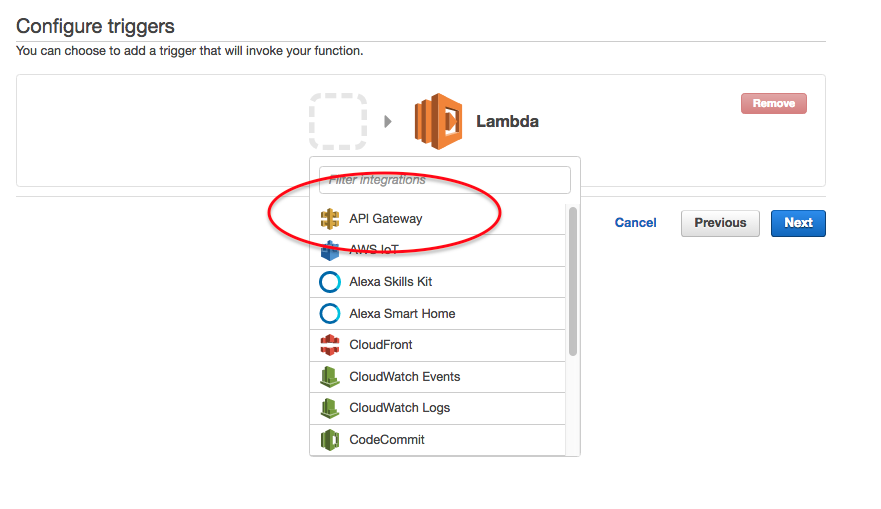Click the red CloudFront icon

pos(330,345)
